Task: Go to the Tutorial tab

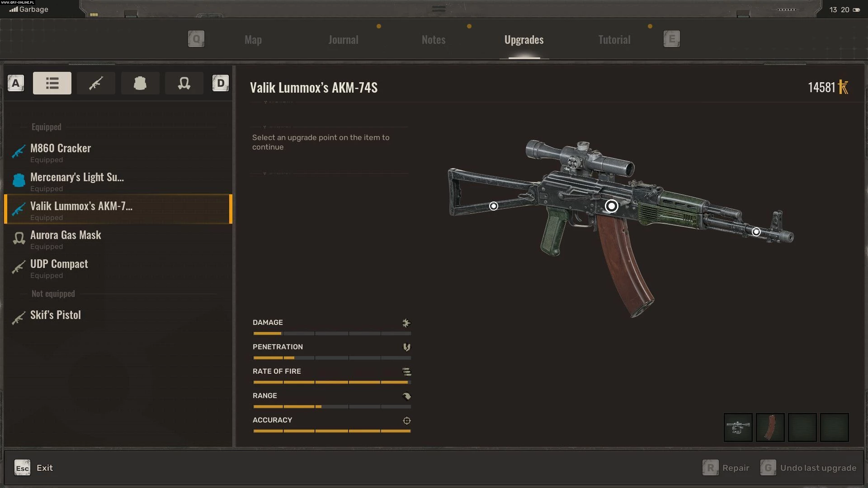Action: click(614, 40)
